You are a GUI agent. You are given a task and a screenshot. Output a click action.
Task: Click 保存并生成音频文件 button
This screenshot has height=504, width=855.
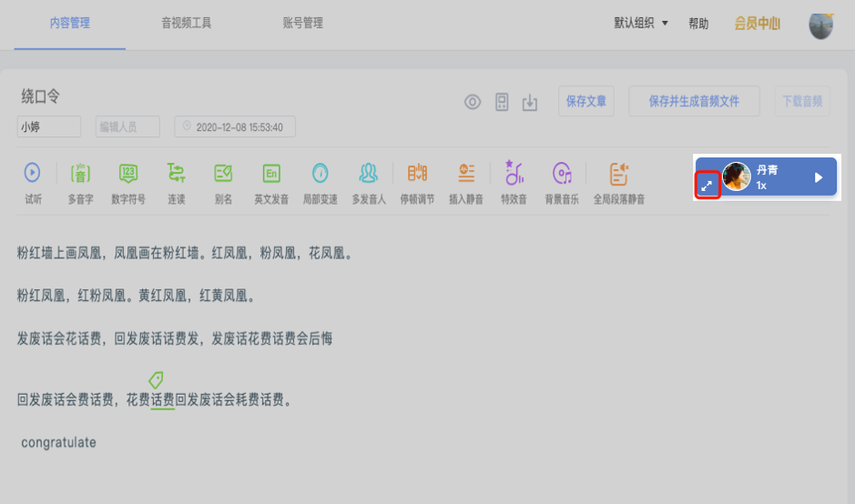694,101
